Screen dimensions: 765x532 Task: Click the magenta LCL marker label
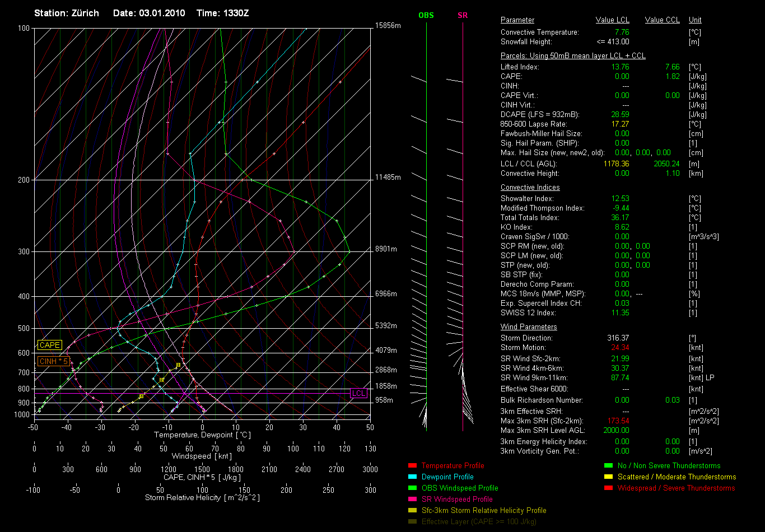tap(358, 393)
